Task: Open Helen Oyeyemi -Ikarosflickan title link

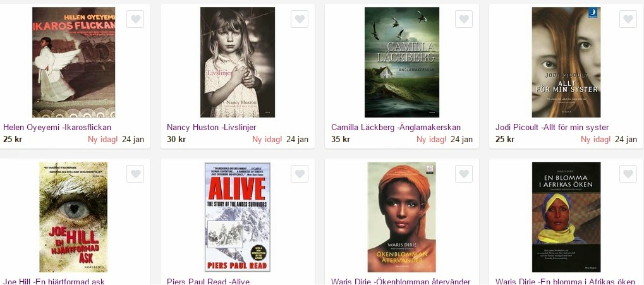Action: point(57,127)
